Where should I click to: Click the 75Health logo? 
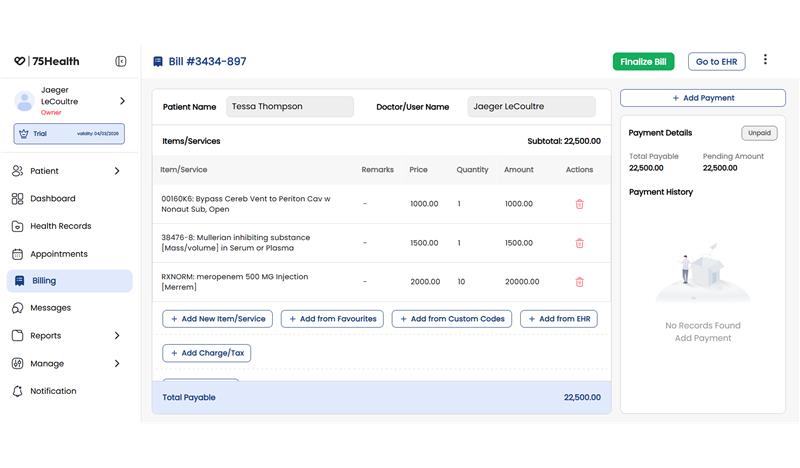47,61
